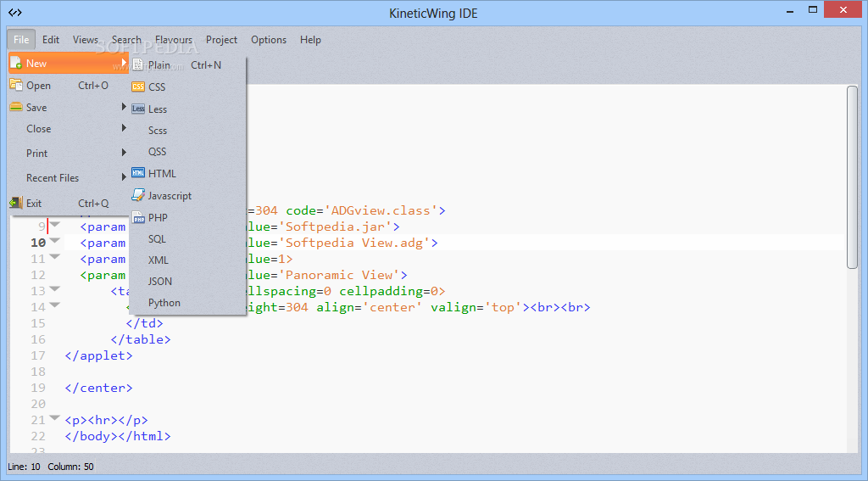Click the KineticWing logo in title bar

pos(15,12)
